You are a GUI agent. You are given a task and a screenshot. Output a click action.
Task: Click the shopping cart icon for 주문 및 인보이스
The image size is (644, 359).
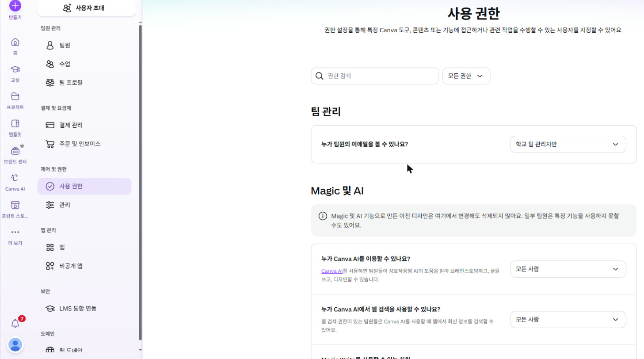50,144
